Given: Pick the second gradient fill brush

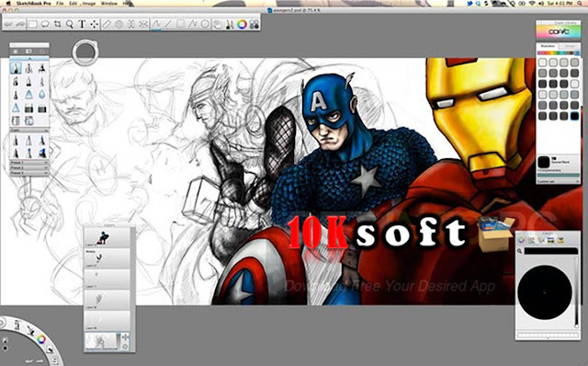Looking at the screenshot, I should click(42, 109).
